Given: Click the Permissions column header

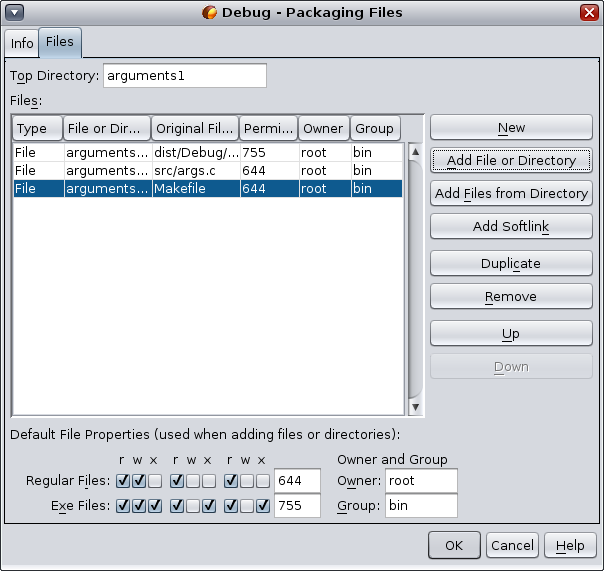Looking at the screenshot, I should click(x=268, y=128).
